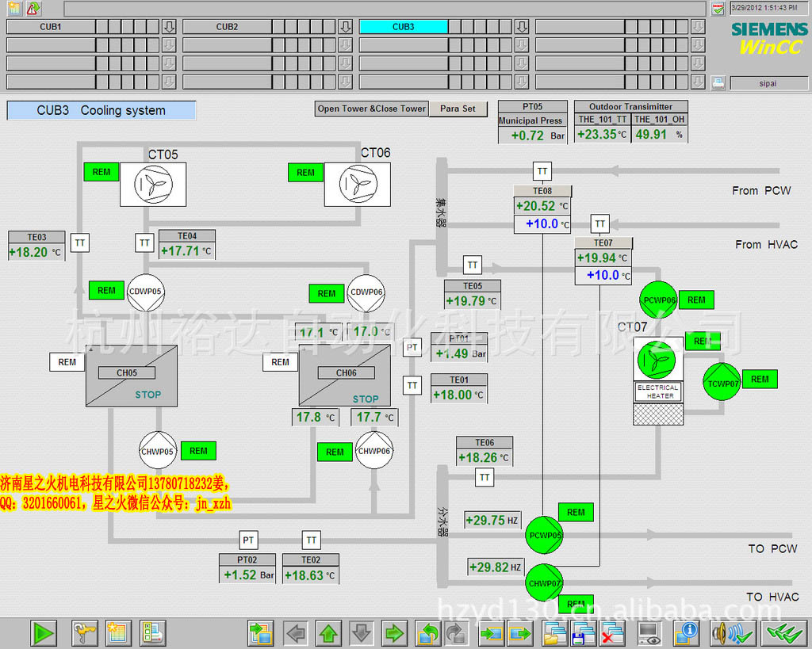This screenshot has height=649, width=812.
Task: Expand the CUB2 down arrow
Action: coord(345,26)
